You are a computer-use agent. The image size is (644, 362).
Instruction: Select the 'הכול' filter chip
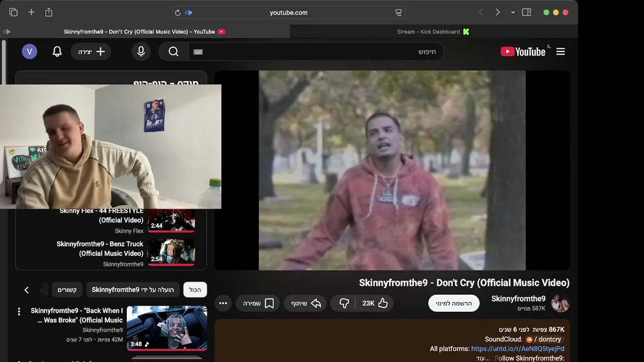pos(195,290)
